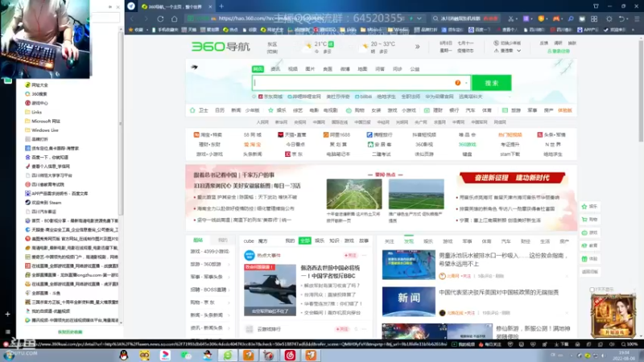Open the WeChat icon in taskbar
Viewport: 644px width, 362px height.
point(187,355)
